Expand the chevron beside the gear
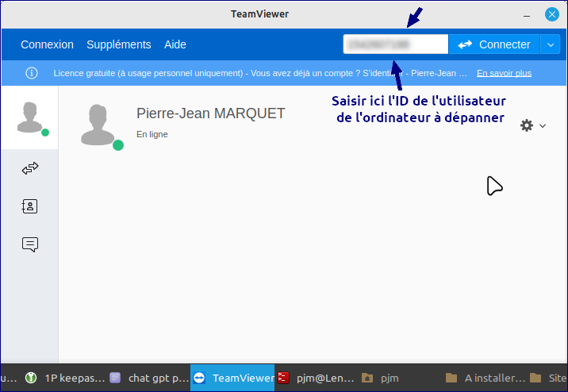 tap(543, 126)
